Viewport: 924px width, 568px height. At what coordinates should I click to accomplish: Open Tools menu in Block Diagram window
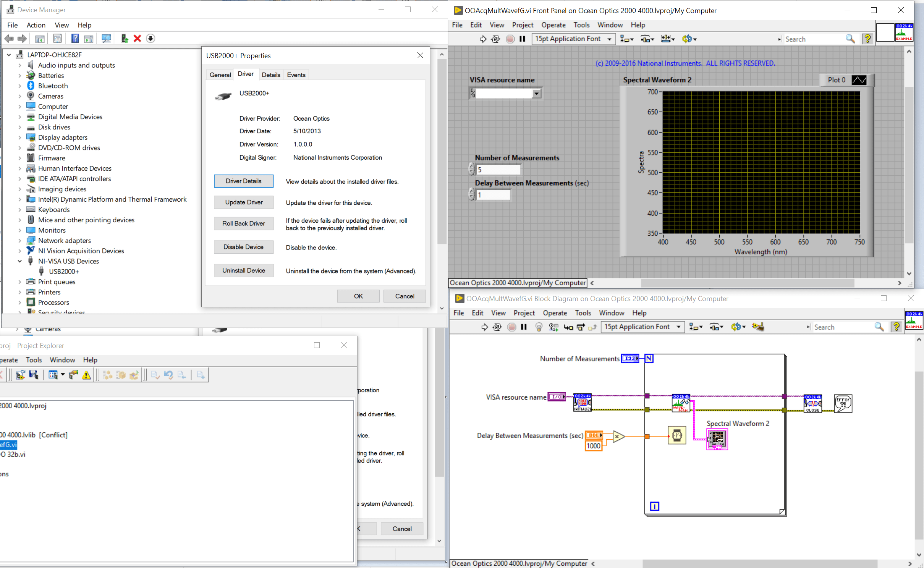coord(583,313)
